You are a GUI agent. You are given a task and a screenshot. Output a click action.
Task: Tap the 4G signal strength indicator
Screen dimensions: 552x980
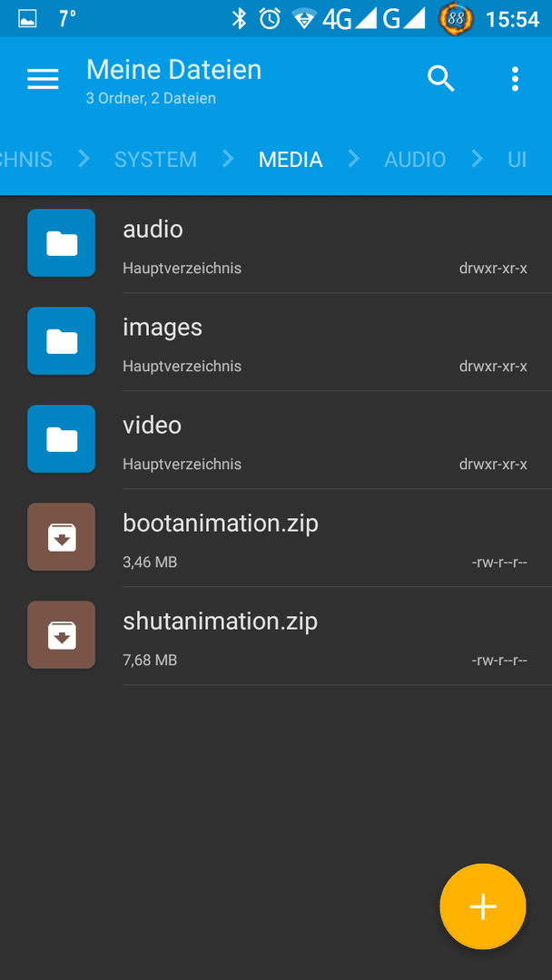click(x=350, y=19)
